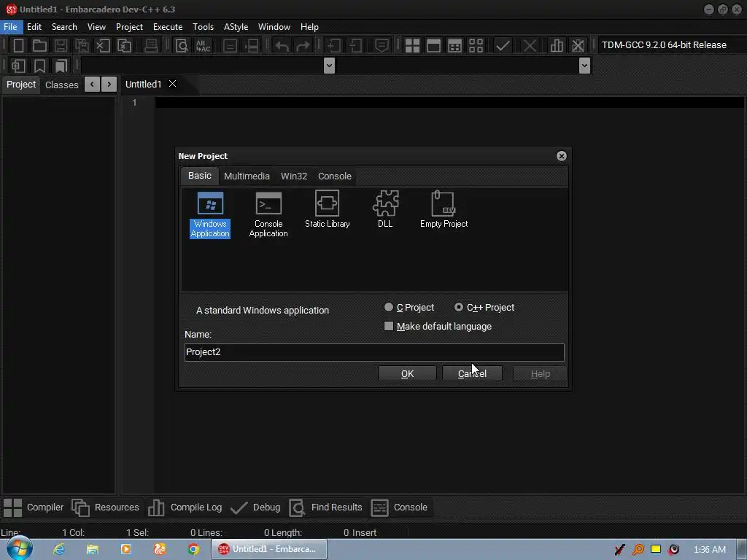Open the second toolbar function dropdown

point(584,65)
